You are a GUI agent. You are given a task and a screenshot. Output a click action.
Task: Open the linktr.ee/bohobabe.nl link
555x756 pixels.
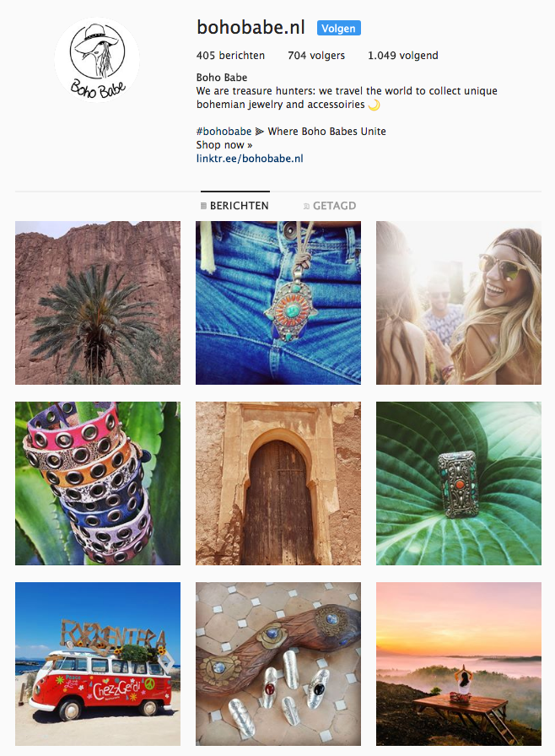click(250, 158)
